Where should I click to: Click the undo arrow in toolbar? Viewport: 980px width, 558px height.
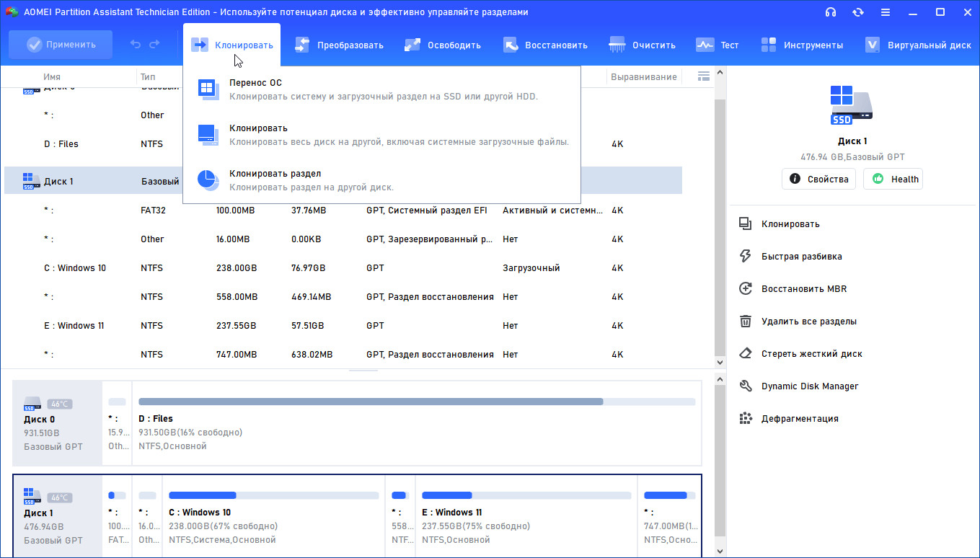[x=135, y=45]
